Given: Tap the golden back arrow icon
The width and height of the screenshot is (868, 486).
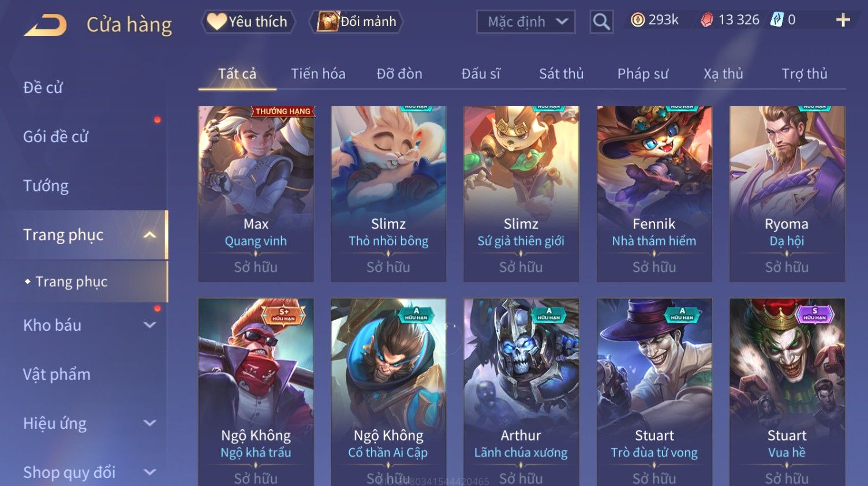Looking at the screenshot, I should point(46,25).
